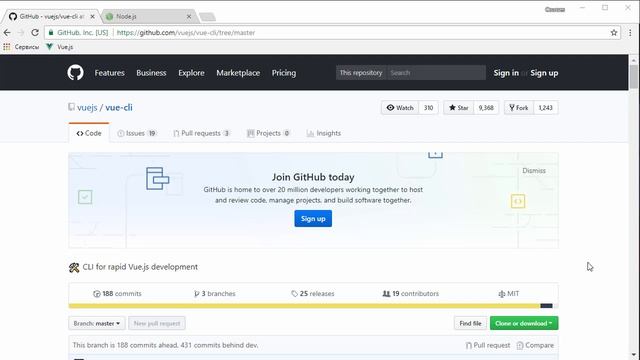Go back with browser back arrow
Viewport: 640px width, 360px height.
point(7,33)
